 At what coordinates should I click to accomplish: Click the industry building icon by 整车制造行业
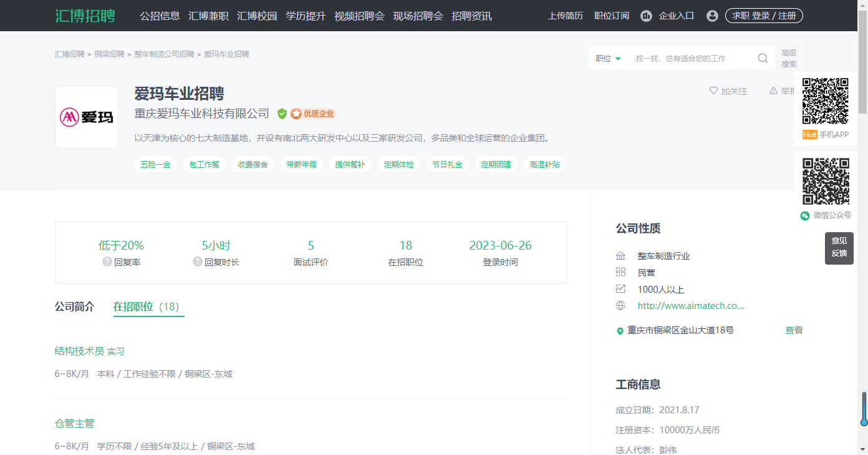[620, 256]
